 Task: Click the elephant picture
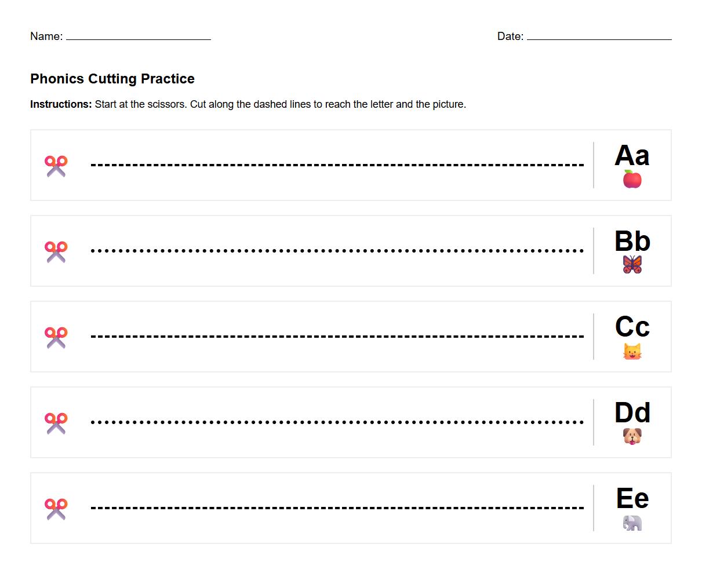632,523
